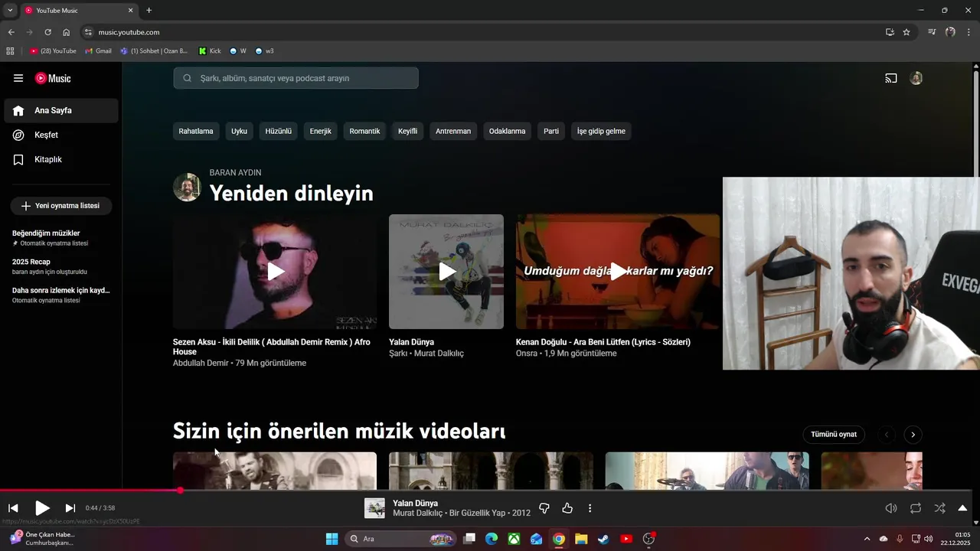Go to previous recommended videos page
980x551 pixels.
click(x=887, y=435)
